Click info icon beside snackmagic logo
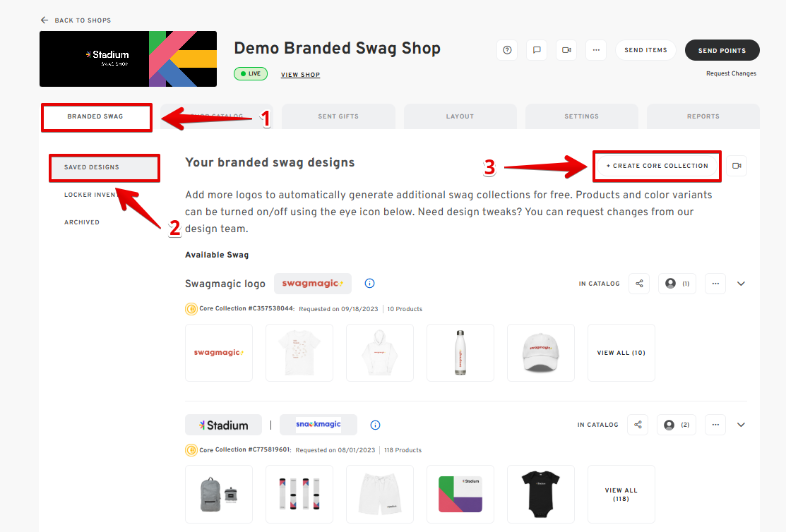The image size is (786, 532). (375, 425)
